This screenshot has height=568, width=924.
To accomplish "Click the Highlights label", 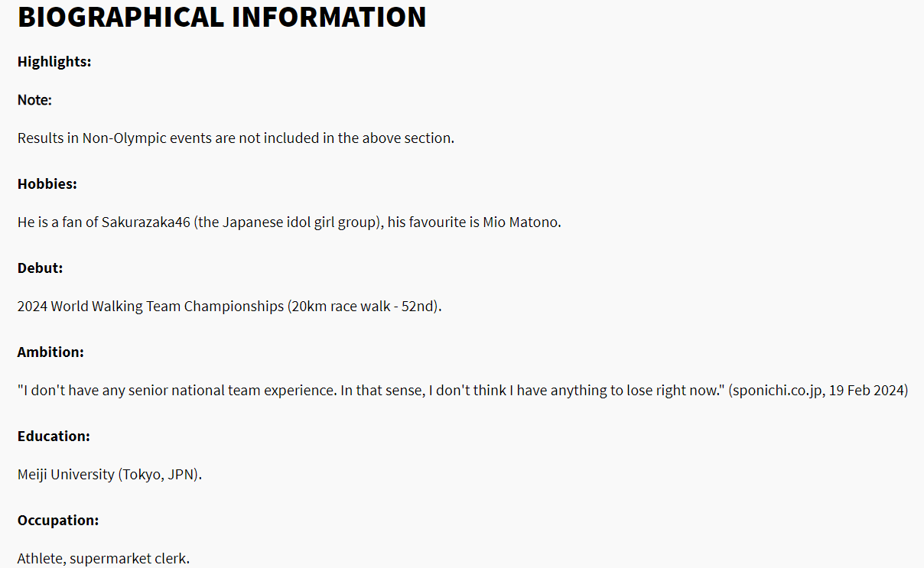I will pos(54,62).
